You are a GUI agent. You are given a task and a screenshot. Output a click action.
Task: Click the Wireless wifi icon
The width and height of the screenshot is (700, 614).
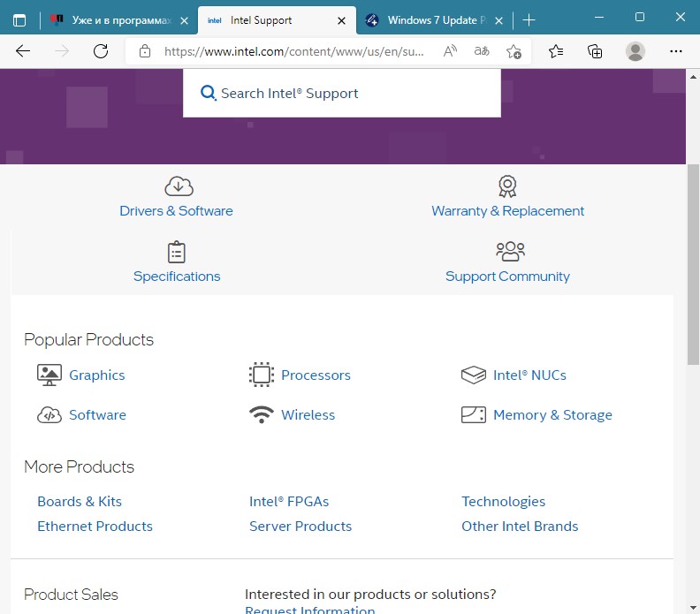[x=261, y=414]
